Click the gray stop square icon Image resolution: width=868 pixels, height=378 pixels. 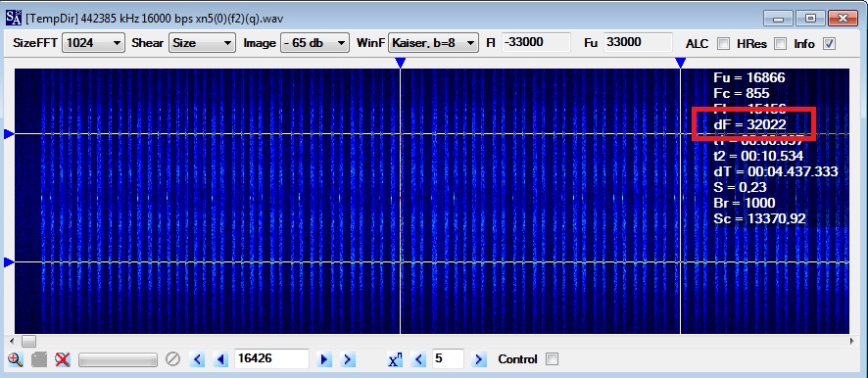39,359
